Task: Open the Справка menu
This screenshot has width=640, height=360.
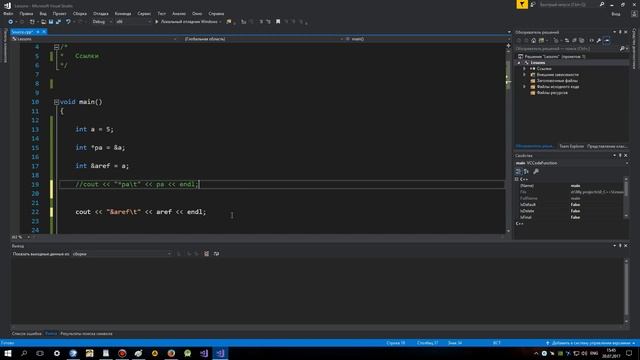Action: point(216,13)
